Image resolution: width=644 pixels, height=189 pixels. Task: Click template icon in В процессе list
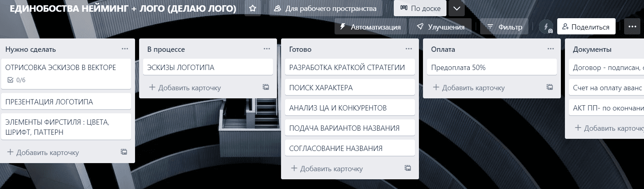click(x=266, y=87)
